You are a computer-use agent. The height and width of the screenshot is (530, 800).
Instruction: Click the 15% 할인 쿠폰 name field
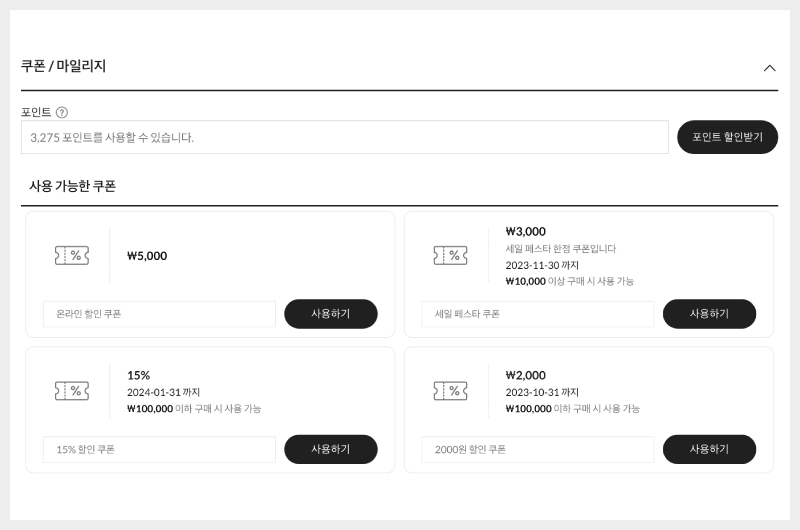click(x=158, y=450)
